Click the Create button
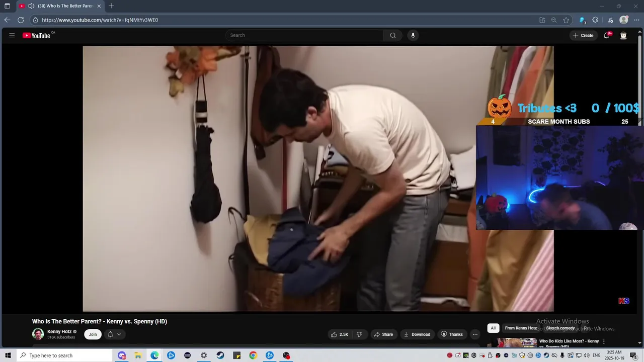Viewport: 644px width, 362px height. (583, 35)
